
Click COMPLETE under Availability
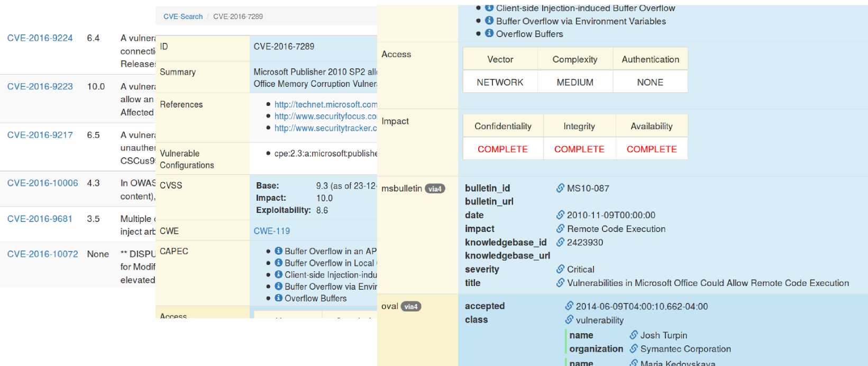(652, 149)
